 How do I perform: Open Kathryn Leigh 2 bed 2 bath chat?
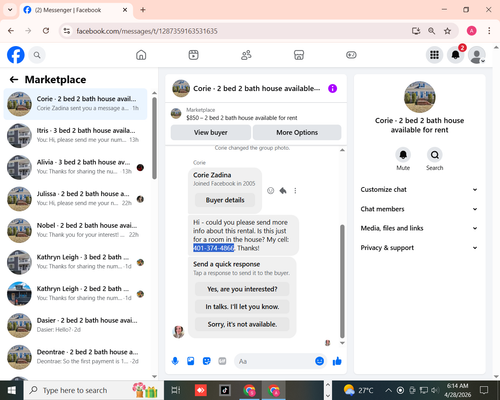[x=75, y=294]
